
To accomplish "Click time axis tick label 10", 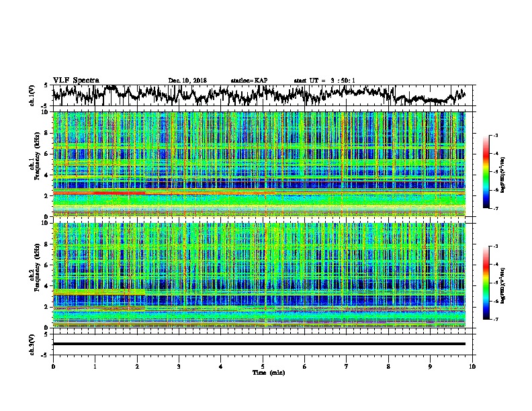I will coord(472,366).
